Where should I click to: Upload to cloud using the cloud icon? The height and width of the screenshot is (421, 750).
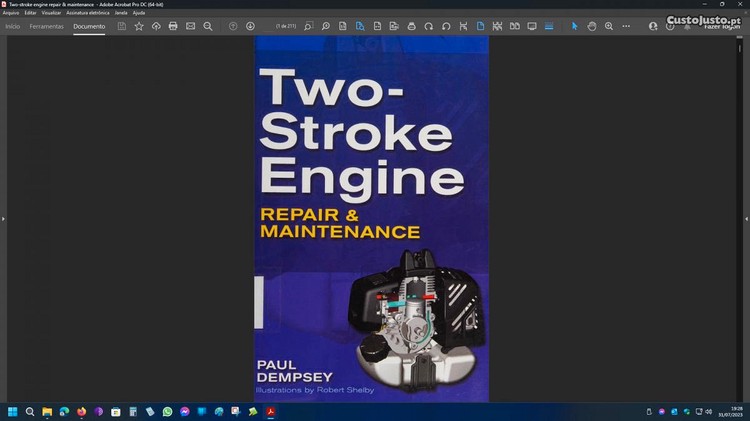point(156,26)
